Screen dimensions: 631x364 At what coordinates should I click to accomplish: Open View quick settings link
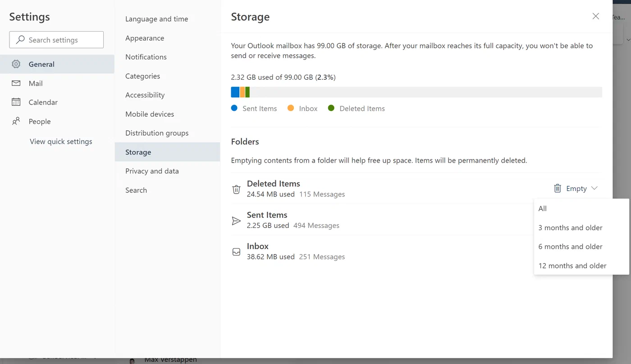(61, 141)
